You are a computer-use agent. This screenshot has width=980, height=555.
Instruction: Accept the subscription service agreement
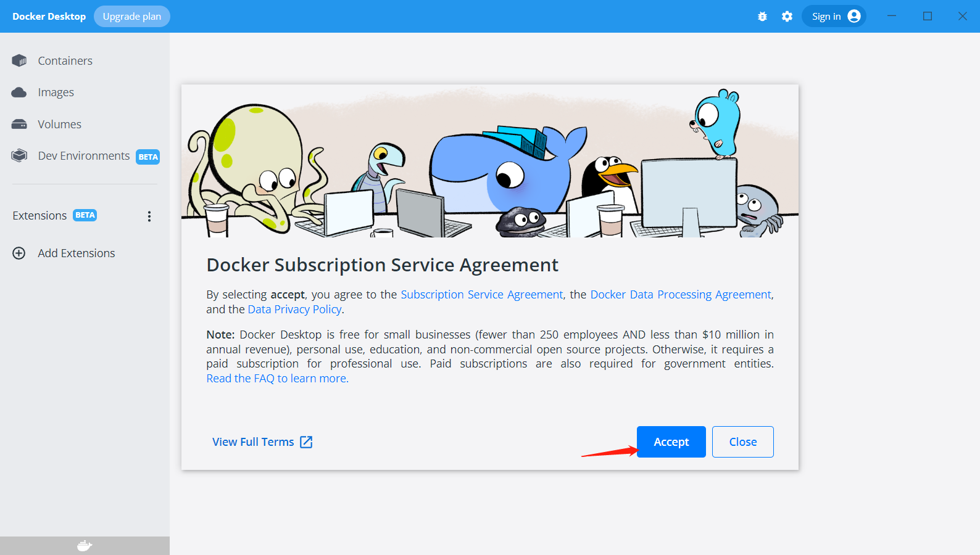pyautogui.click(x=671, y=442)
